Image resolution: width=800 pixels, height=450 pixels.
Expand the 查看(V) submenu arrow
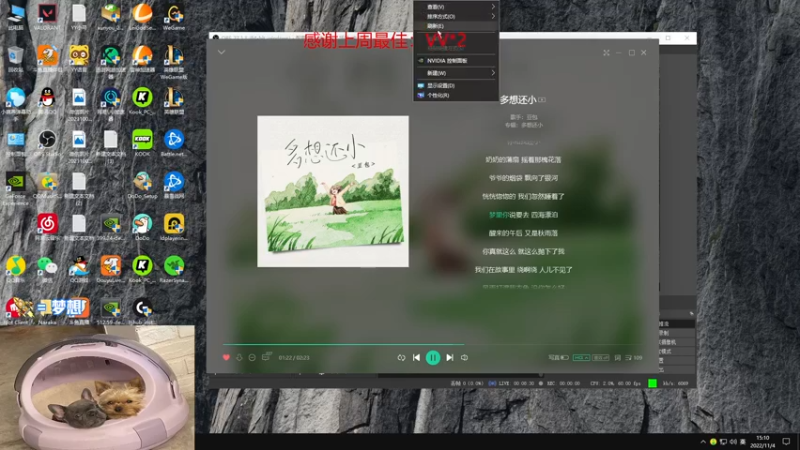pos(493,7)
